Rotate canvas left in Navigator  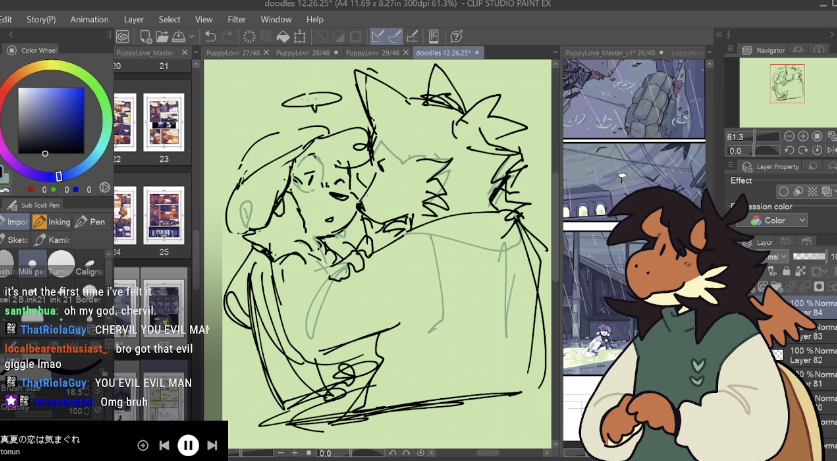click(x=789, y=151)
